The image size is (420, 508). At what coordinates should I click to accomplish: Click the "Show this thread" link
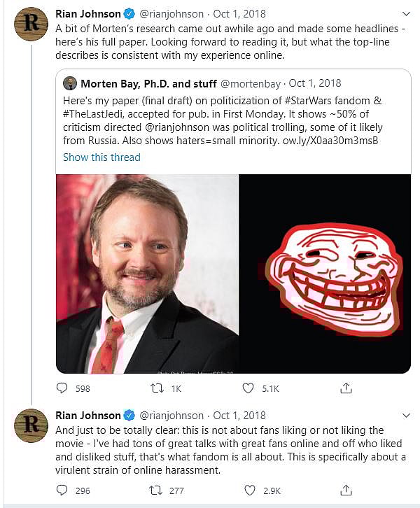(101, 157)
